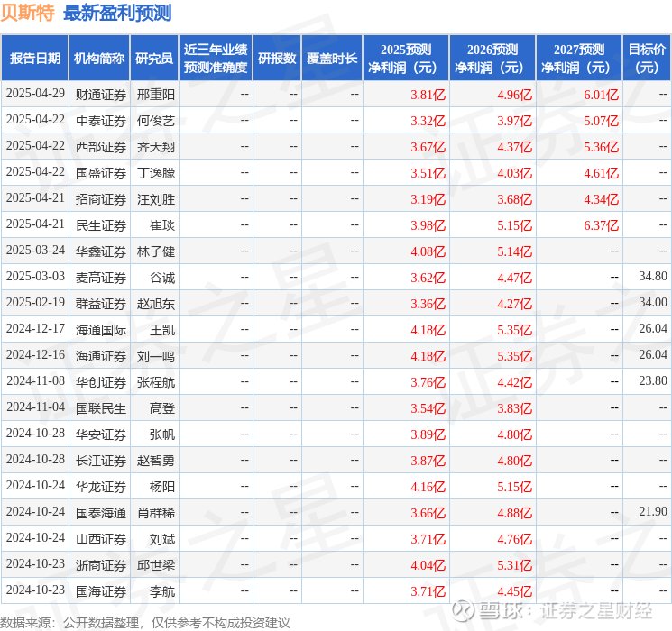Click the 华创证券 institution cell
Viewport: 672px width, 631px height.
[101, 382]
